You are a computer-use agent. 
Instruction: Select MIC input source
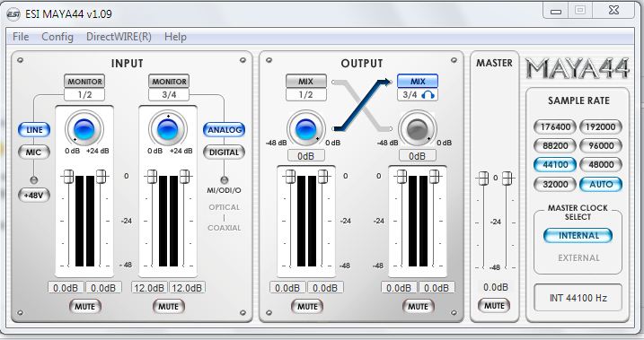[x=33, y=153]
